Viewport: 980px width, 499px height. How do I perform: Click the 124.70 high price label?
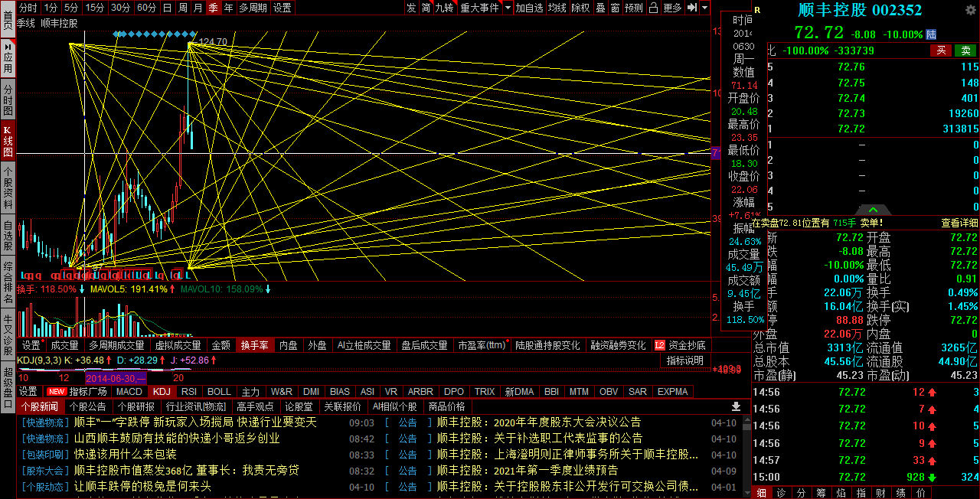coord(213,42)
